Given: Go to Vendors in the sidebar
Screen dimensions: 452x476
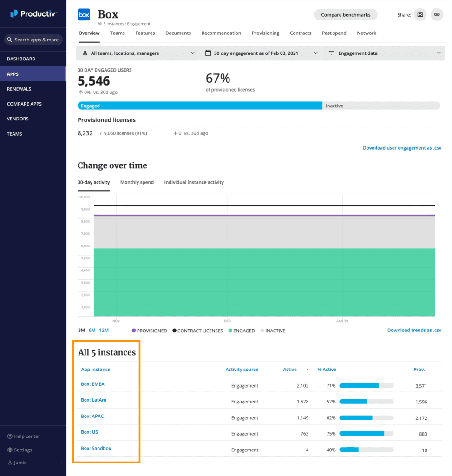Looking at the screenshot, I should (x=33, y=119).
